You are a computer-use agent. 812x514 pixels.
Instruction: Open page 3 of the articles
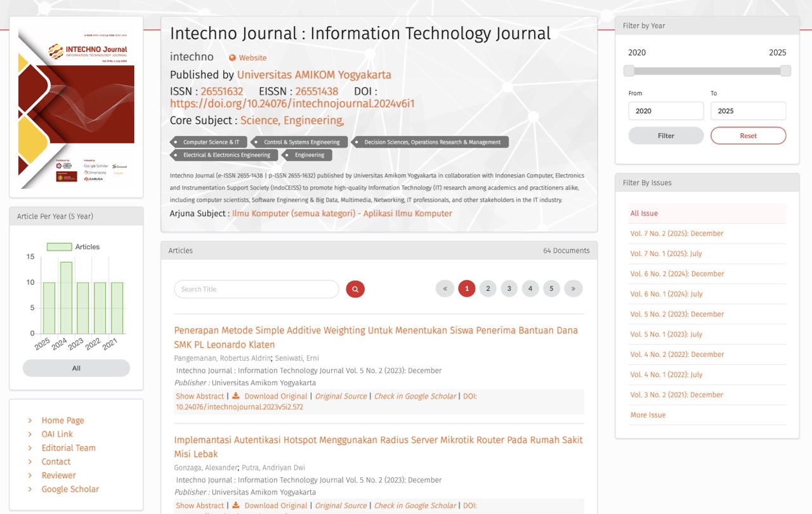pyautogui.click(x=509, y=289)
